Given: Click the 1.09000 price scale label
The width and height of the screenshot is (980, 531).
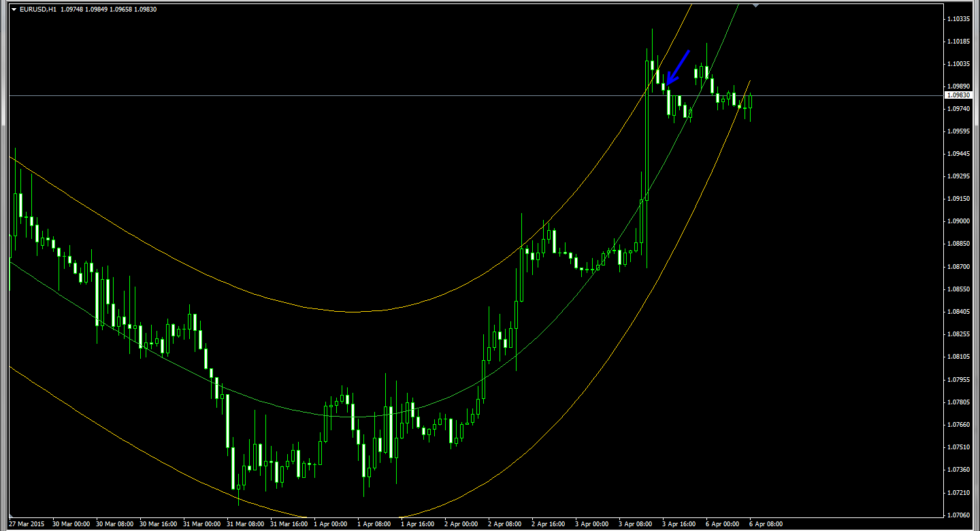Looking at the screenshot, I should coord(960,221).
